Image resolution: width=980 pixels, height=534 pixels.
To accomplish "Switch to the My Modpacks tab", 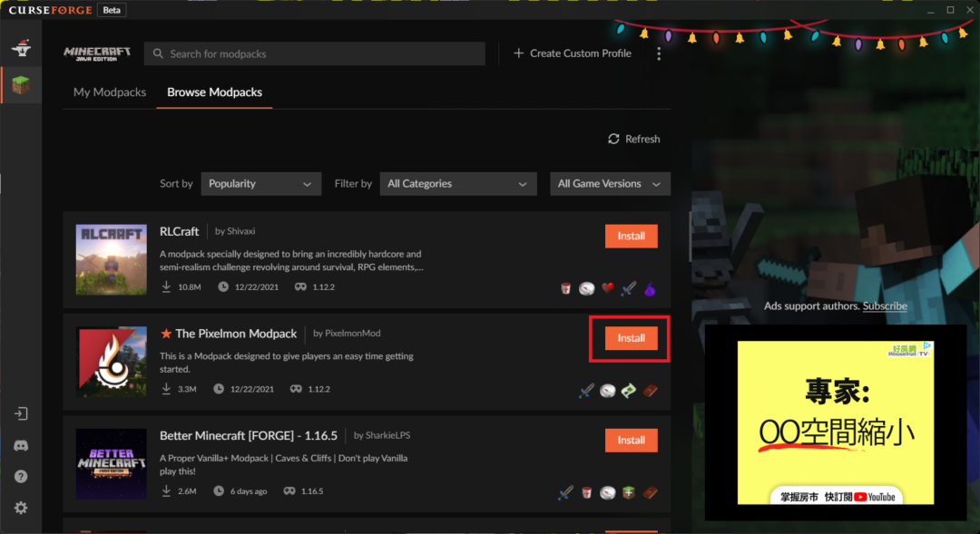I will point(110,92).
